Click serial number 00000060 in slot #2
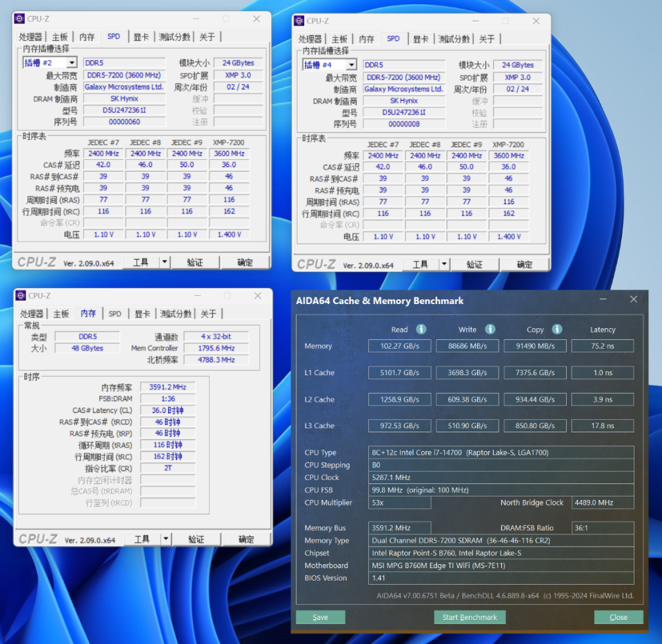The width and height of the screenshot is (662, 644). coord(124,122)
